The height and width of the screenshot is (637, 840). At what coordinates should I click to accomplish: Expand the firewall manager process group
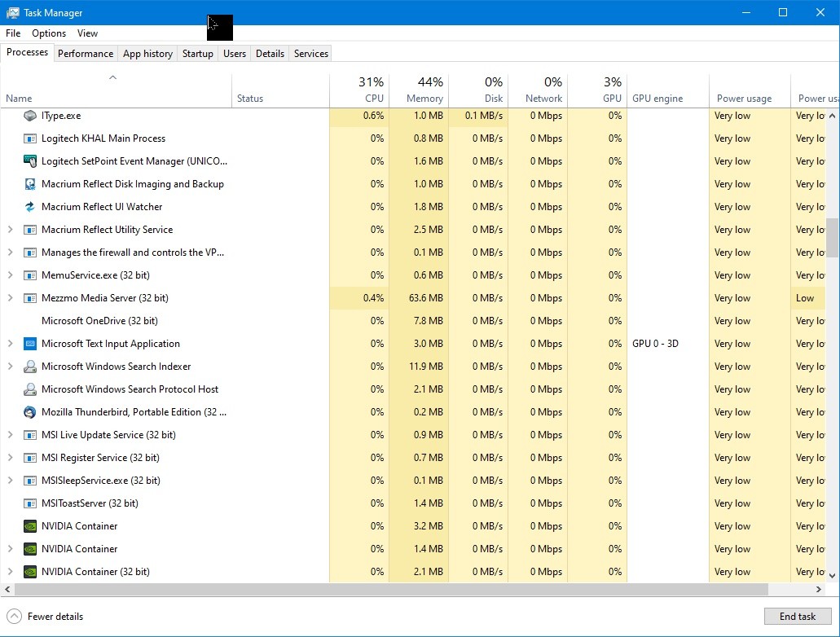(x=10, y=253)
